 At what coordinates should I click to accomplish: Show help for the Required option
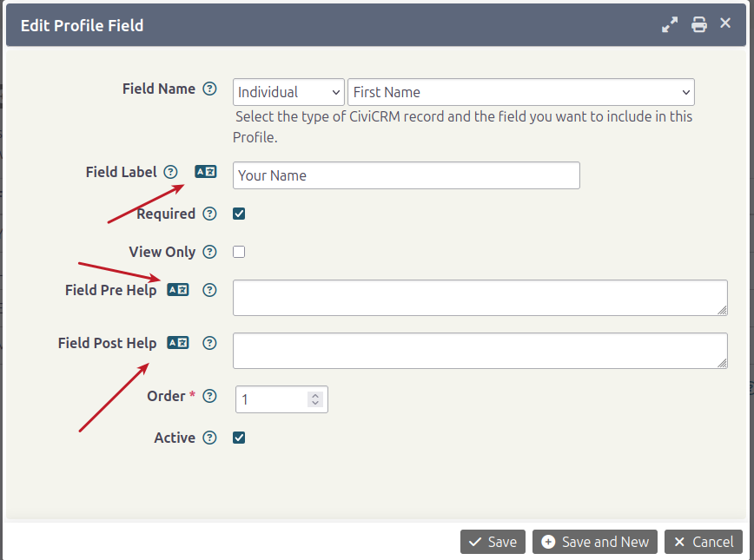209,214
